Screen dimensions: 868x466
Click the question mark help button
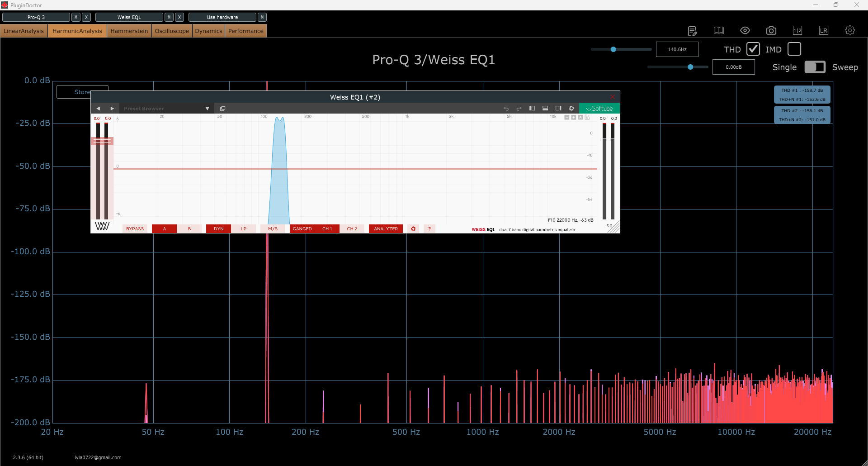(429, 229)
